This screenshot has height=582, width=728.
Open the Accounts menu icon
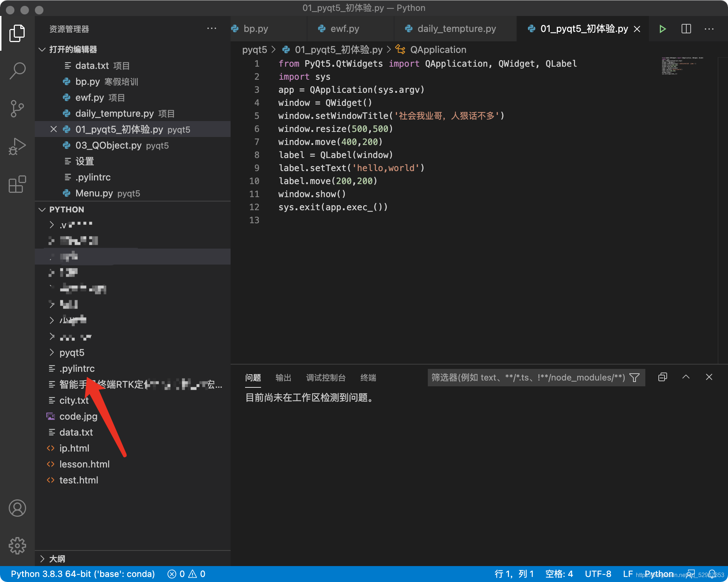[17, 508]
